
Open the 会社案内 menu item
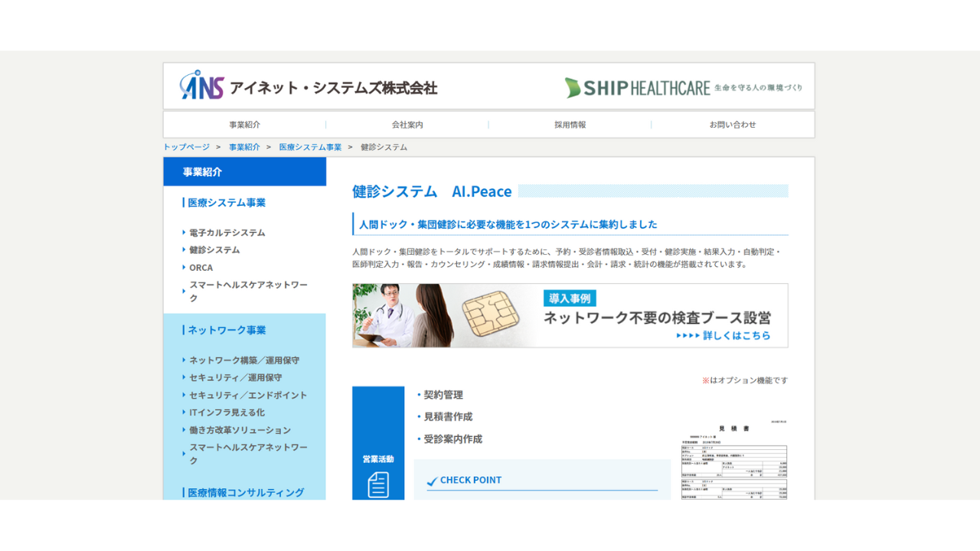[x=407, y=125]
